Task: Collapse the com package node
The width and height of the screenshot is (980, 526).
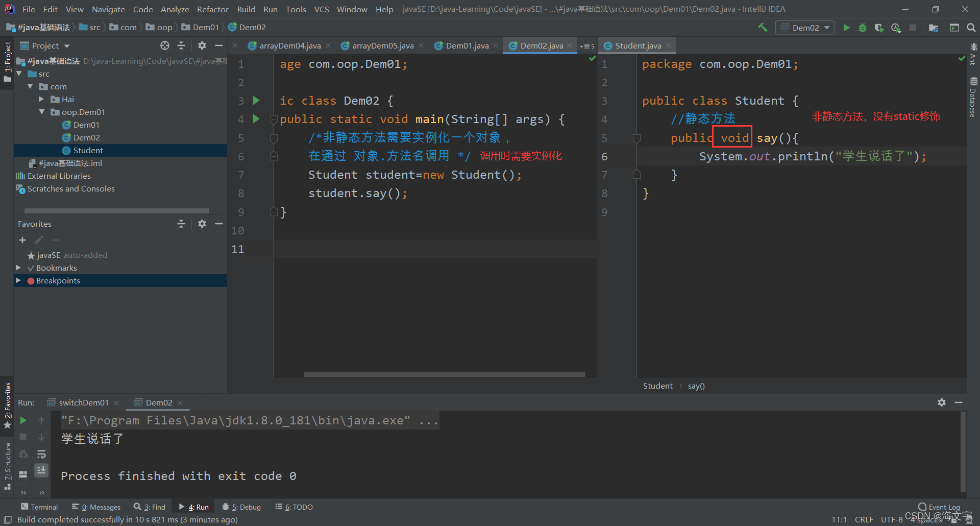Action: click(x=30, y=86)
